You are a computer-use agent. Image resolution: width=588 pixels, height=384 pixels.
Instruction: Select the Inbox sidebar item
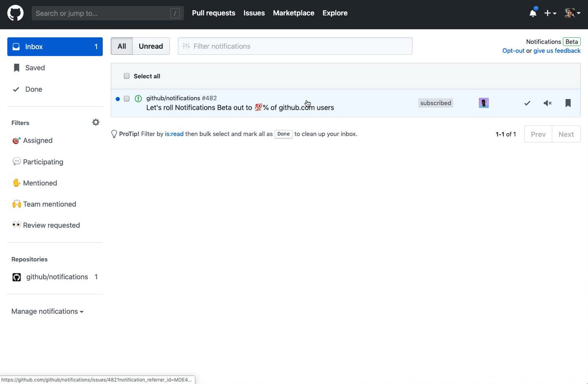[55, 47]
